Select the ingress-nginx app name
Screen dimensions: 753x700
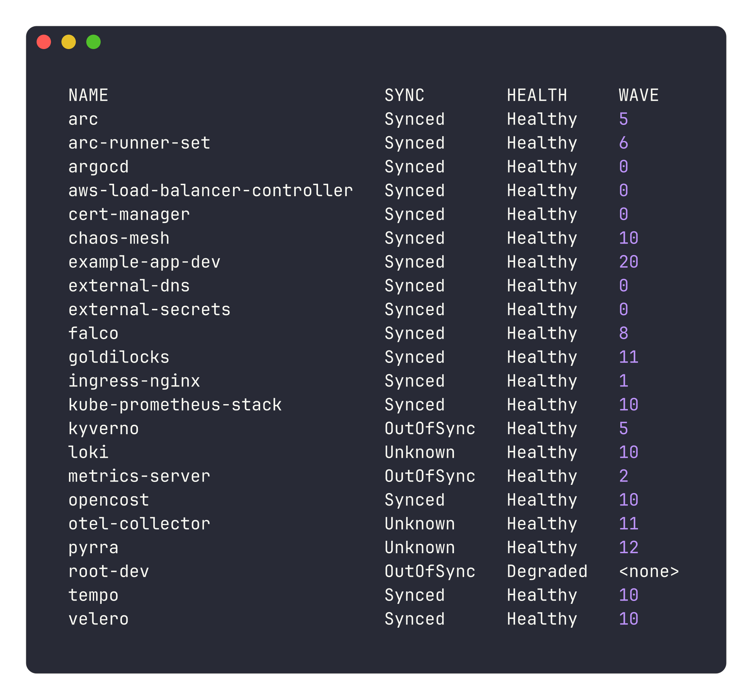pyautogui.click(x=134, y=381)
